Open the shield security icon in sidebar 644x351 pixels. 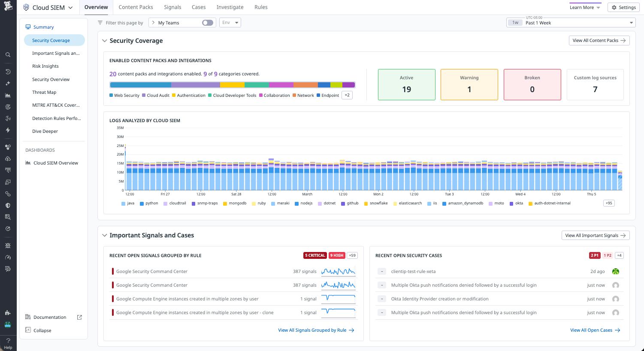click(x=8, y=205)
